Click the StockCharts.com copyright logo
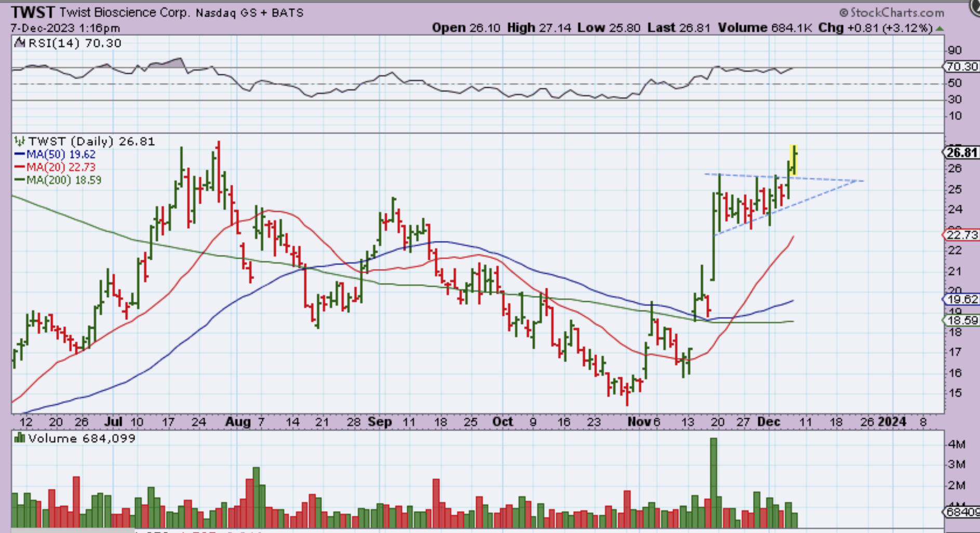 [891, 12]
